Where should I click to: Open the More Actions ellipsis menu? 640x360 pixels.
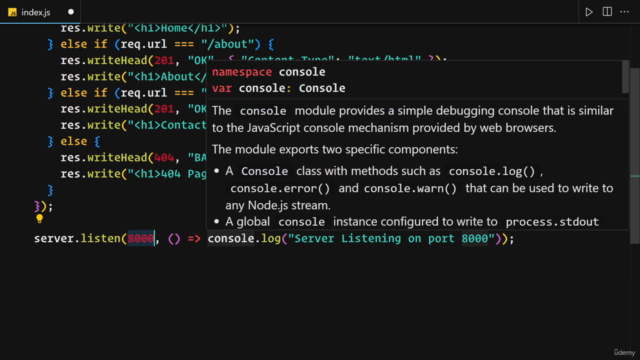[624, 12]
